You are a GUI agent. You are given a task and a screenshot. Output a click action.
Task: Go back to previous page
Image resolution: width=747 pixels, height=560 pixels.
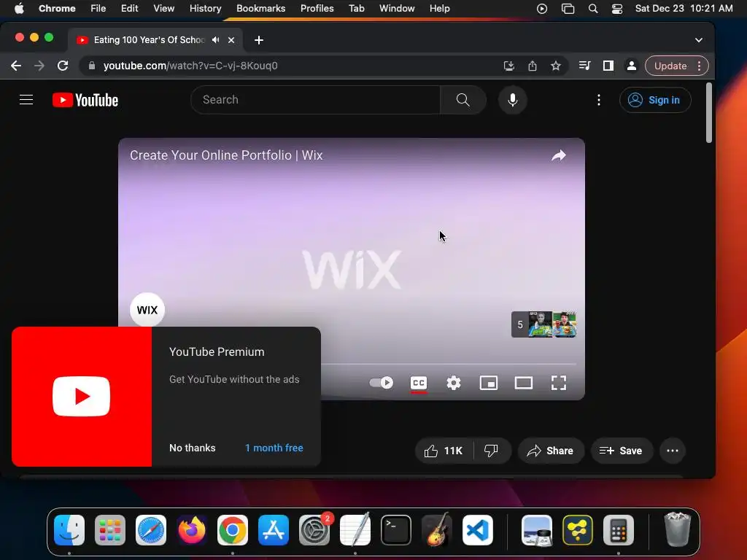pyautogui.click(x=16, y=66)
